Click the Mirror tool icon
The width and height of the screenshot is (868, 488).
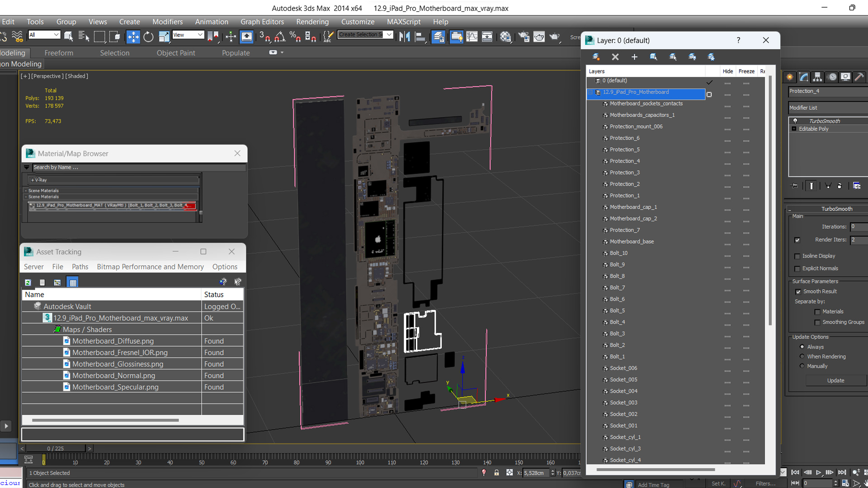click(x=405, y=37)
